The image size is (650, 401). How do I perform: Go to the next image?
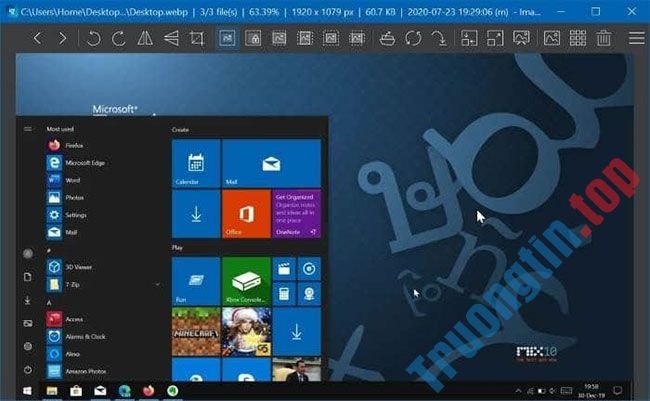[62, 39]
